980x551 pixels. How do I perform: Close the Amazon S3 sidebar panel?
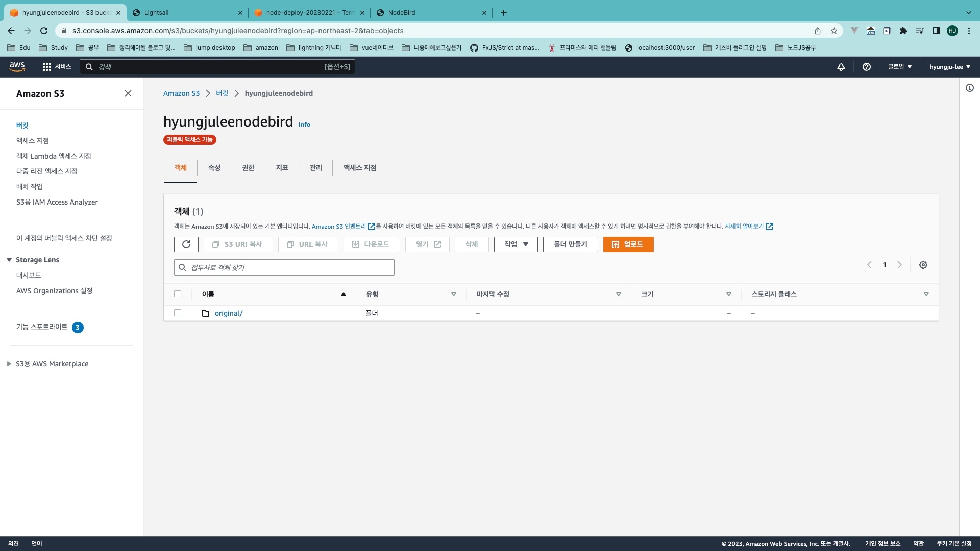(x=128, y=93)
